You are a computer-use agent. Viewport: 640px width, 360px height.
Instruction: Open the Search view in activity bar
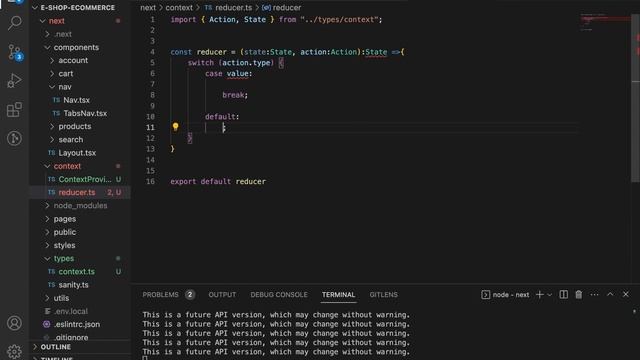(x=15, y=22)
